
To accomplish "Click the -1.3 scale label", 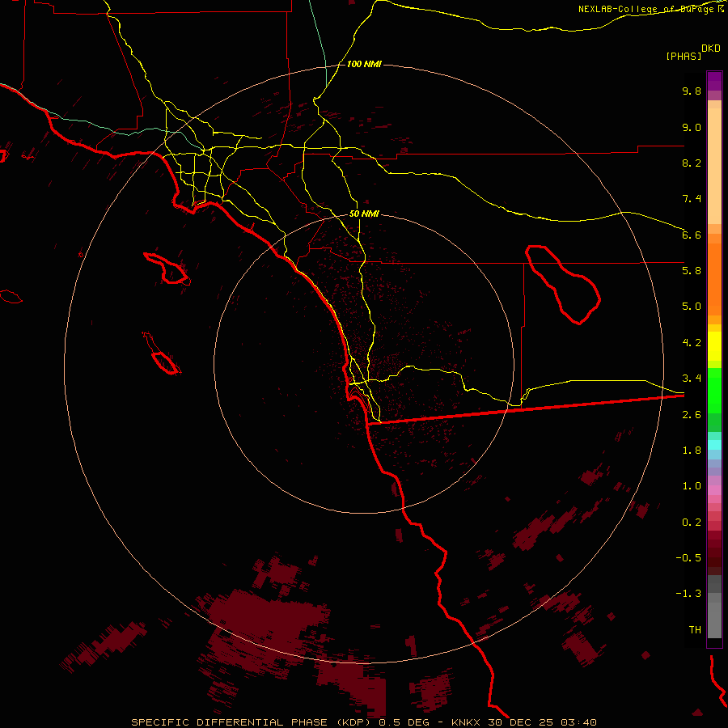I will point(688,594).
